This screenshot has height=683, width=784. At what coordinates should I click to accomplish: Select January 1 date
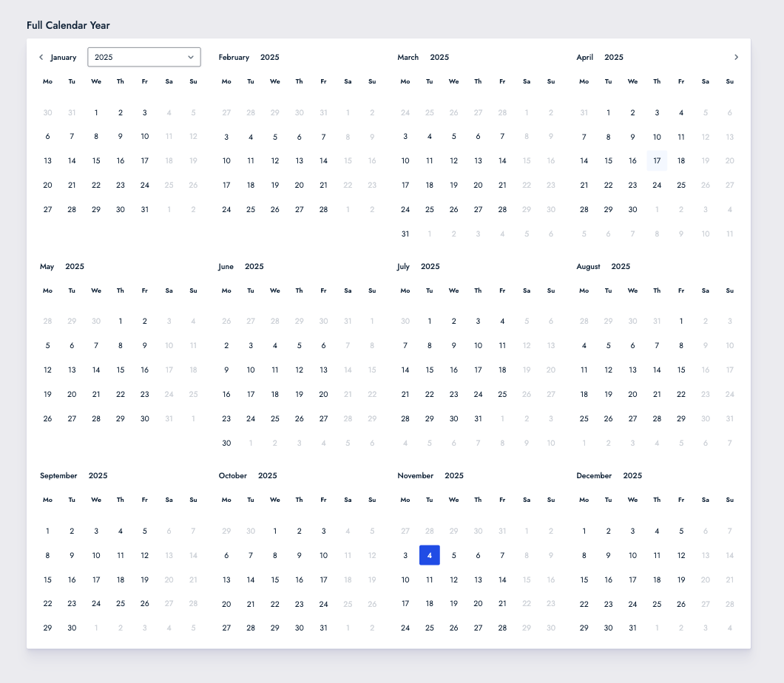pyautogui.click(x=96, y=113)
